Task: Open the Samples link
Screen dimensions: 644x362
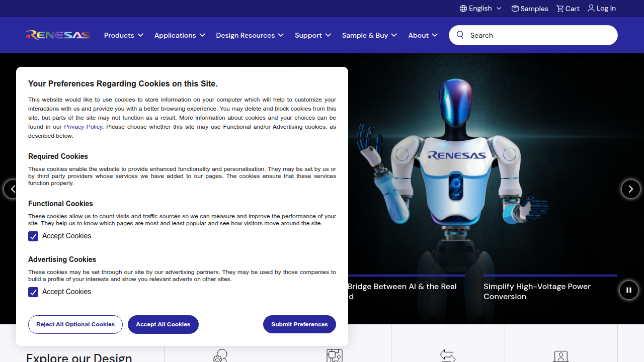Action: coord(530,9)
